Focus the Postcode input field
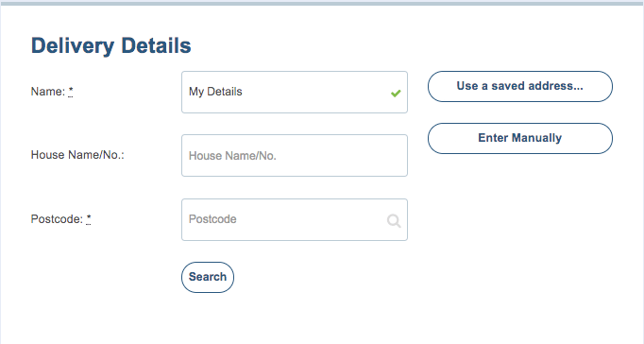 pos(295,220)
